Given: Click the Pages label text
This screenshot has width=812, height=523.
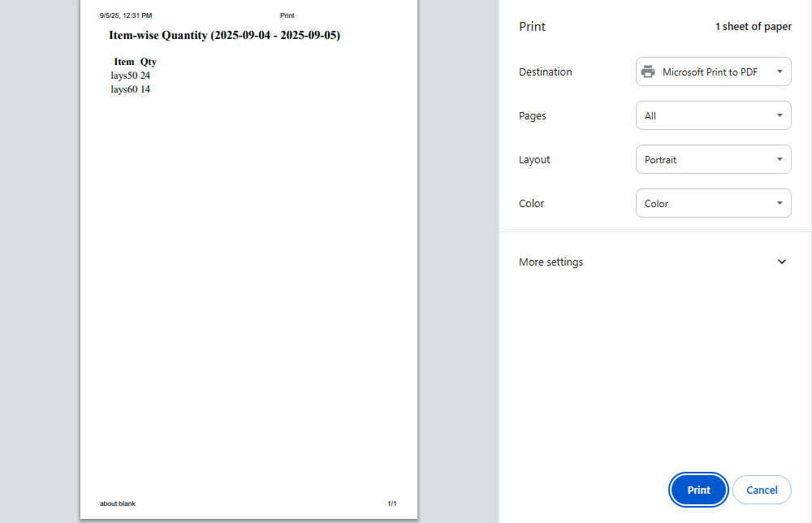Looking at the screenshot, I should [x=532, y=115].
